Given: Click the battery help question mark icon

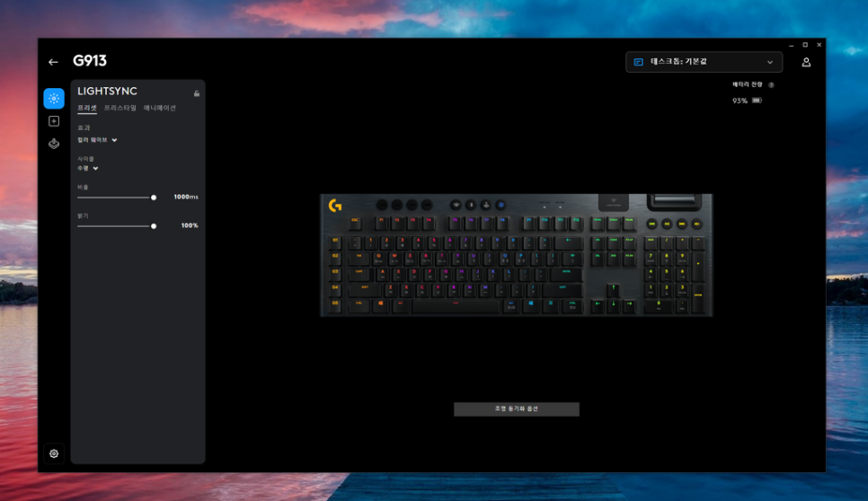Looking at the screenshot, I should [x=771, y=84].
